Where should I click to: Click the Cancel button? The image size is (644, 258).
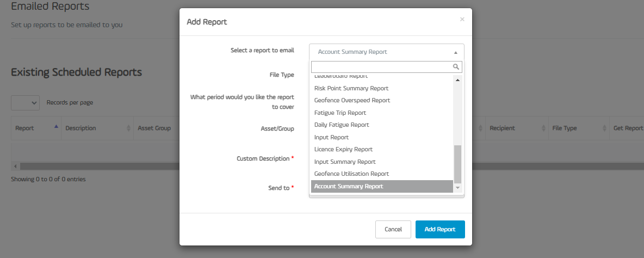click(x=393, y=229)
